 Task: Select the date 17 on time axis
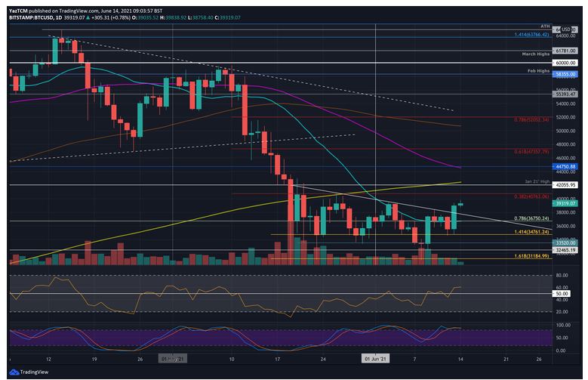pyautogui.click(x=277, y=360)
